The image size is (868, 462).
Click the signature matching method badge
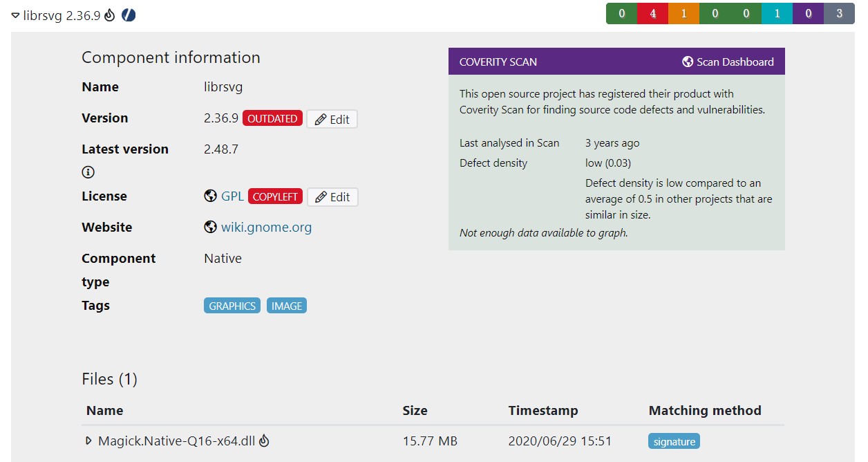click(x=674, y=441)
